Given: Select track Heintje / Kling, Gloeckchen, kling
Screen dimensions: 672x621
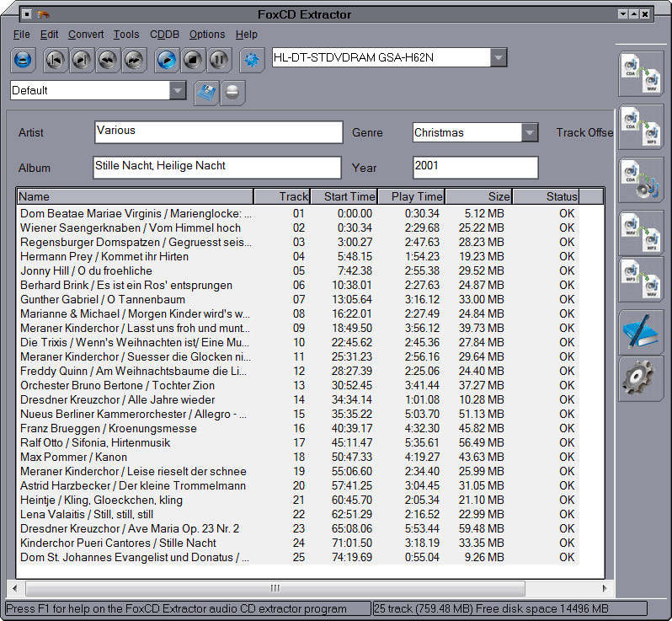Looking at the screenshot, I should coord(299,500).
